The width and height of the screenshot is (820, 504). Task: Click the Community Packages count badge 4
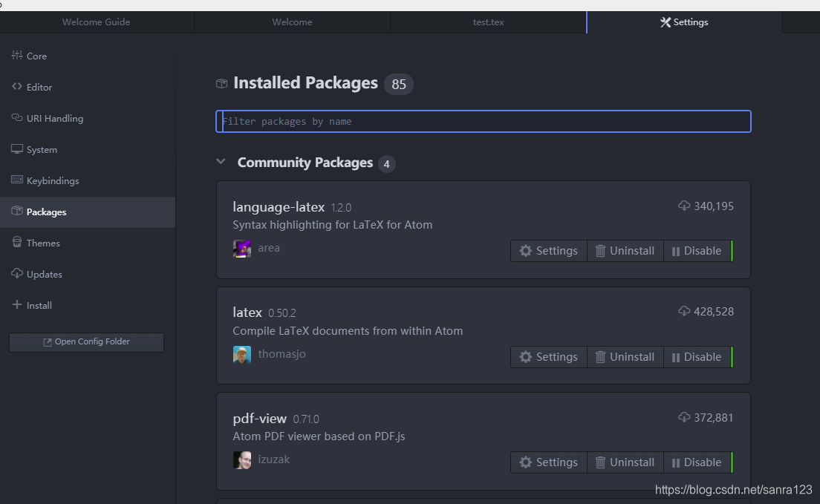click(x=386, y=164)
